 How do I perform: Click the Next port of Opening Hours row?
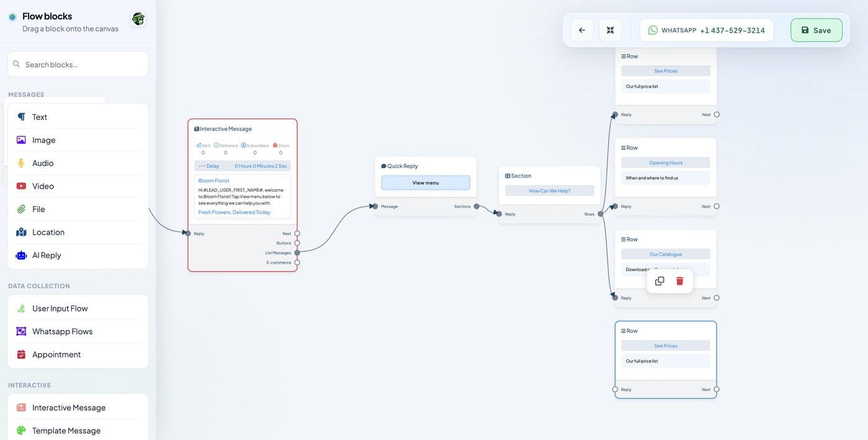tap(717, 207)
